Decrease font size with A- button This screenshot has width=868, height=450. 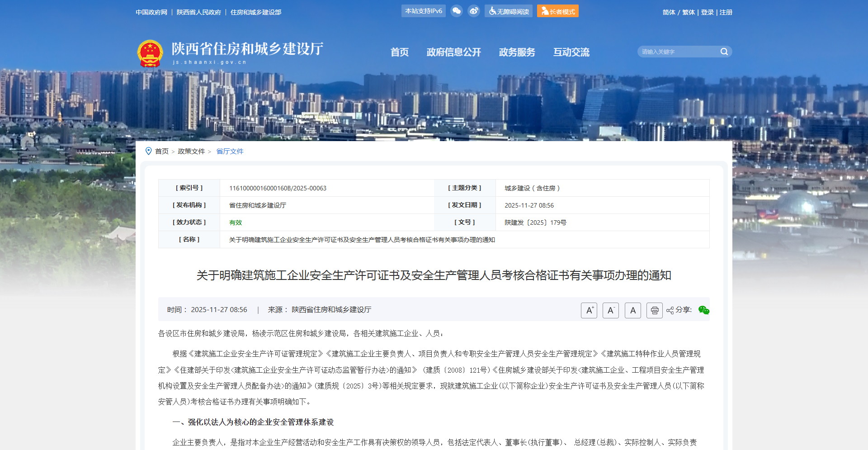[610, 310]
